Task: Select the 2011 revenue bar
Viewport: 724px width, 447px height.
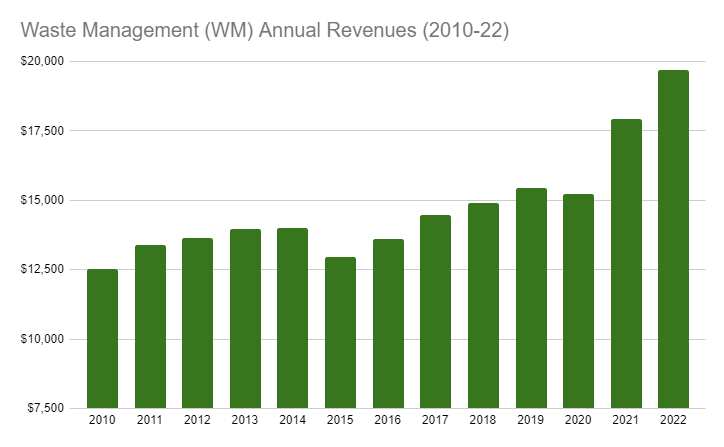Action: click(151, 326)
